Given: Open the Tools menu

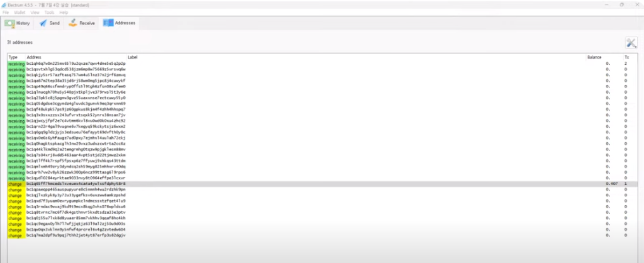Looking at the screenshot, I should pyautogui.click(x=49, y=13).
